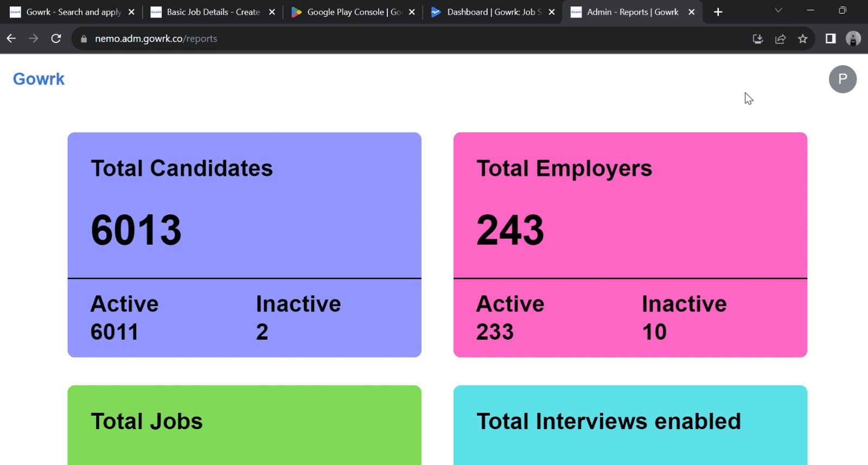Open the tab search chevron
The width and height of the screenshot is (868, 465).
pyautogui.click(x=778, y=10)
